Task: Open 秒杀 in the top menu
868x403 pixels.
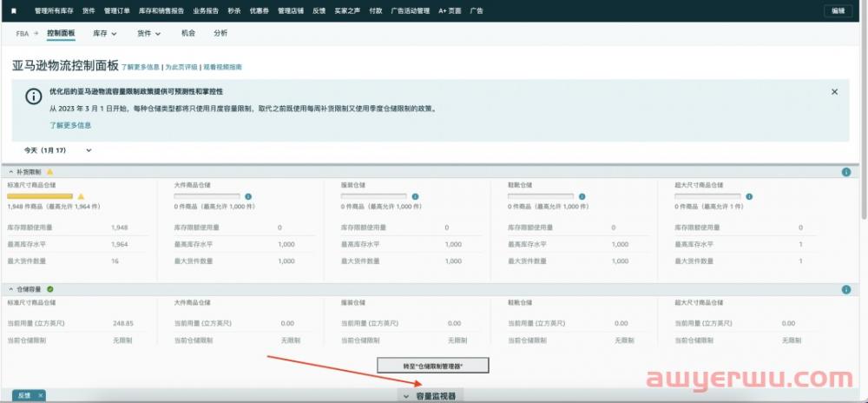Action: tap(234, 10)
